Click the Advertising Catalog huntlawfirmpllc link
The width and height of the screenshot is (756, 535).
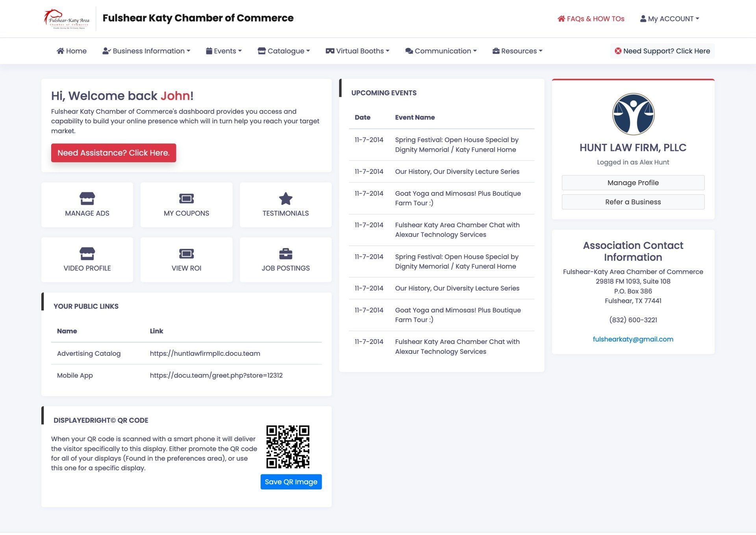pyautogui.click(x=205, y=353)
